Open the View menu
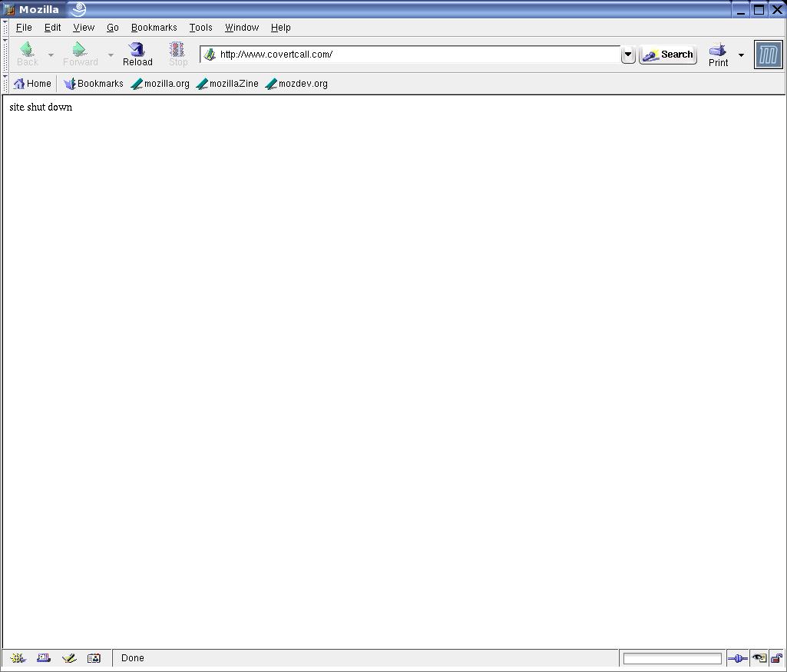Image resolution: width=787 pixels, height=672 pixels. click(84, 28)
